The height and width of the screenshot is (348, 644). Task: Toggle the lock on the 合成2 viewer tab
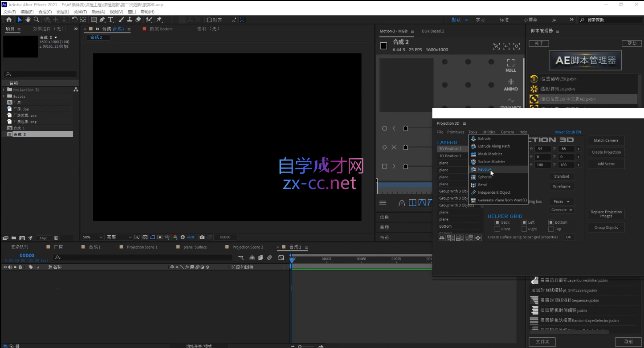click(98, 29)
